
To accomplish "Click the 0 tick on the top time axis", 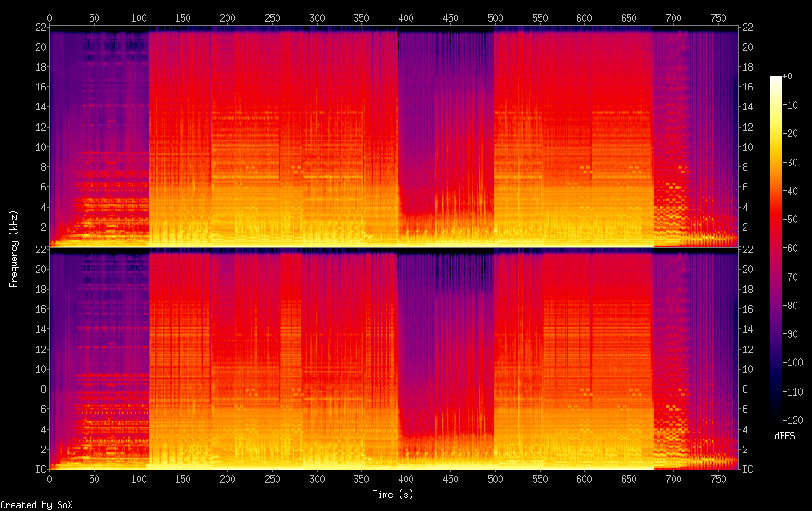I will pos(49,17).
